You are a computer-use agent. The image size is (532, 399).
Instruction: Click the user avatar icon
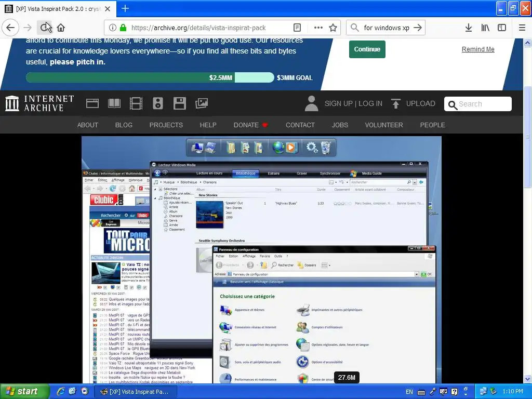pos(311,103)
